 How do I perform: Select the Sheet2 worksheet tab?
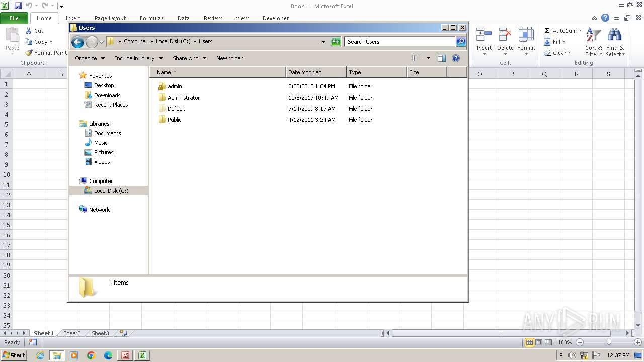72,333
